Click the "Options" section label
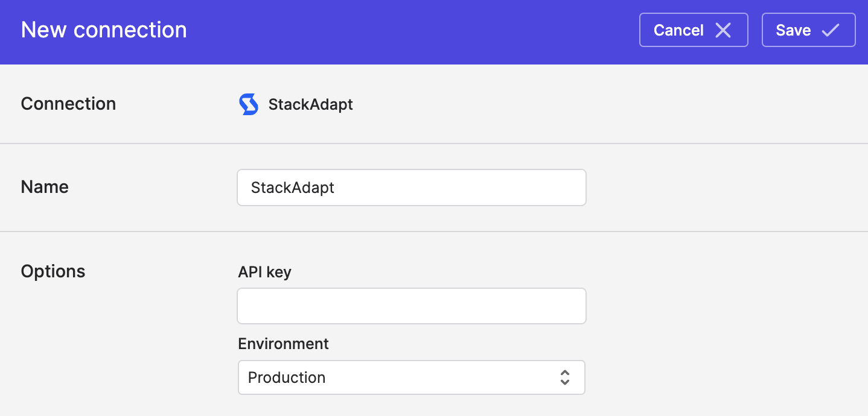This screenshot has width=868, height=416. pos(53,271)
